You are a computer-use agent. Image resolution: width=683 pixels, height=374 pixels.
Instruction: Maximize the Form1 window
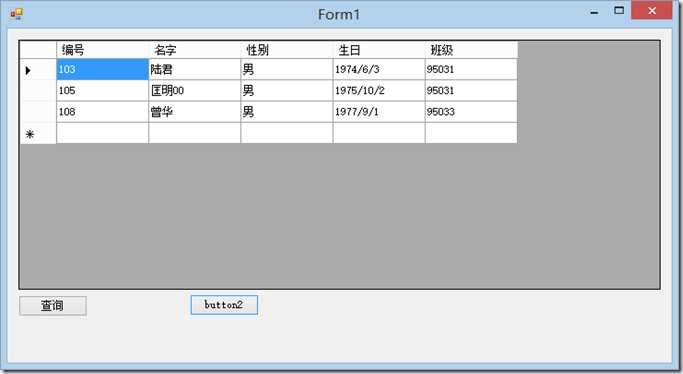(619, 10)
